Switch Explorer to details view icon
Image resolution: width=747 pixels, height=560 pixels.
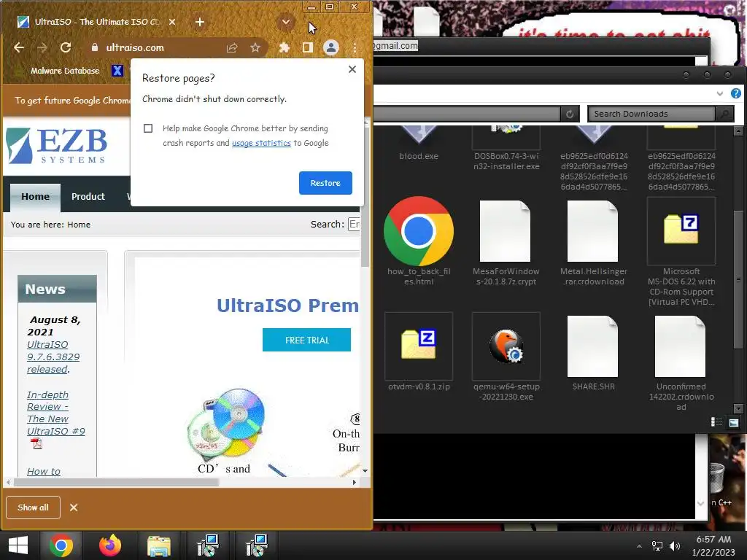click(x=716, y=422)
